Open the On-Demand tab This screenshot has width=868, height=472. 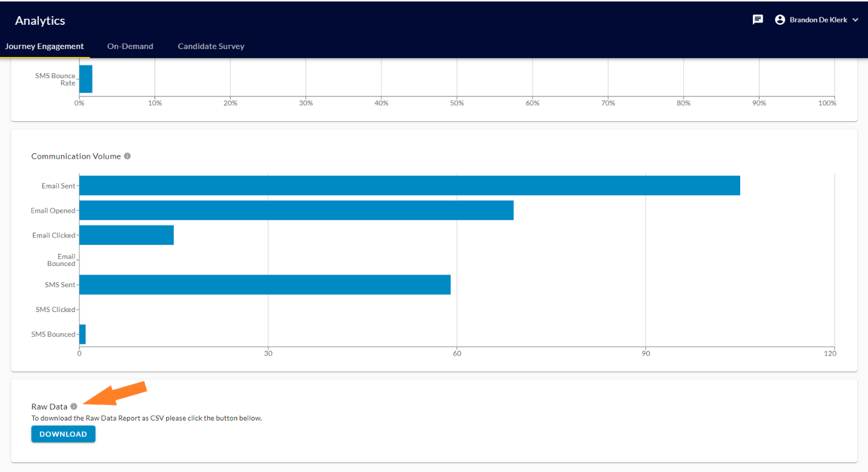tap(130, 47)
